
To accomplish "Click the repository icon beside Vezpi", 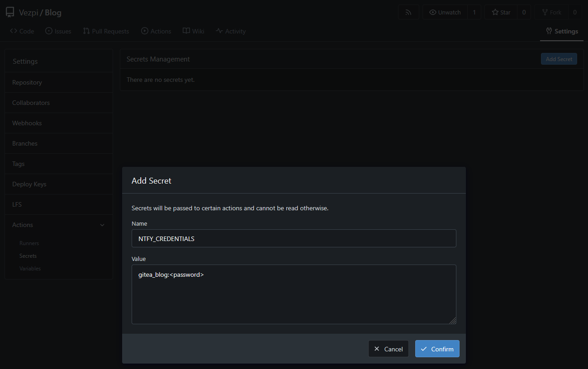I will (x=10, y=12).
